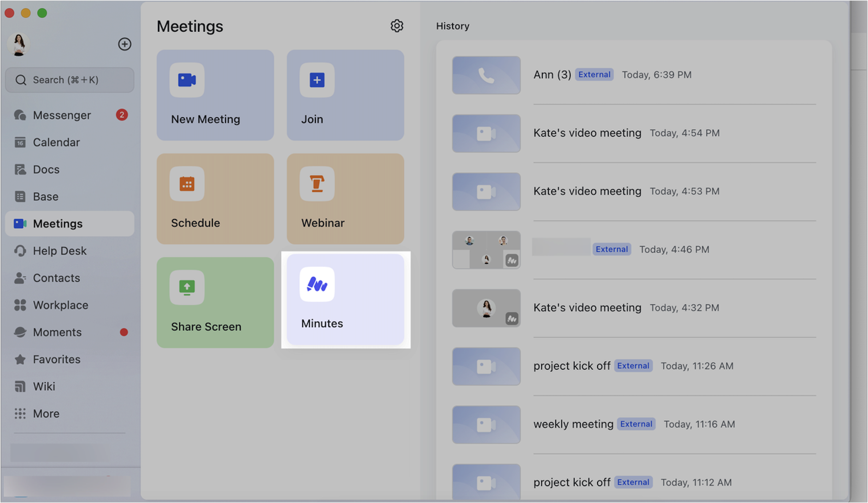Open Docs in the sidebar
The image size is (868, 503).
tap(69, 169)
